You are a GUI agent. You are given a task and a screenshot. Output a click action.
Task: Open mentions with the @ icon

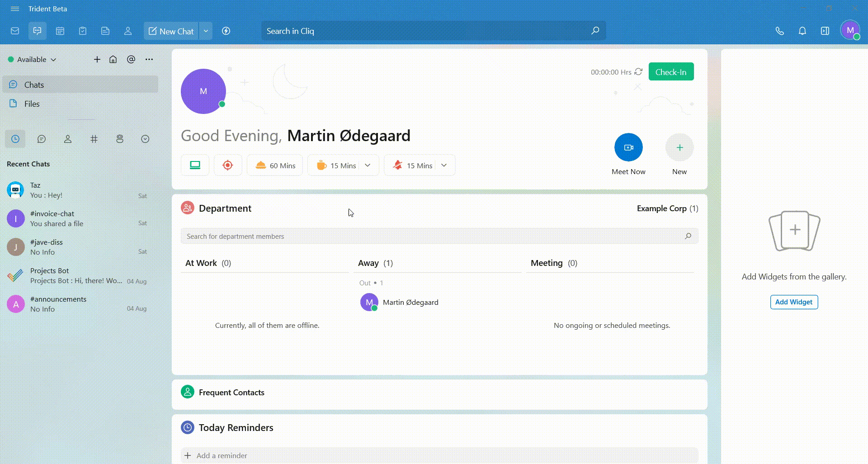point(131,60)
